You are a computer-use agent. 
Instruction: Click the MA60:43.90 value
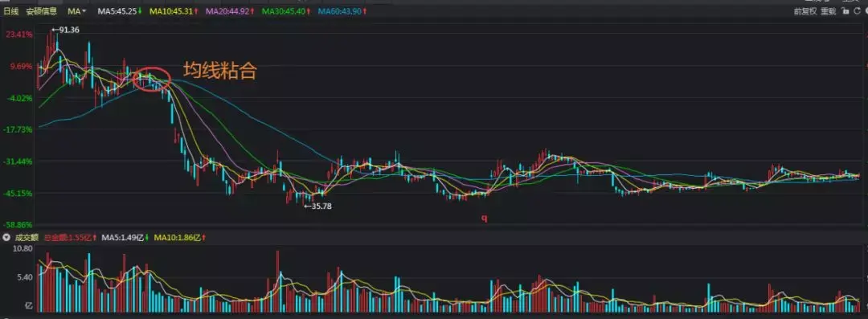[x=342, y=11]
